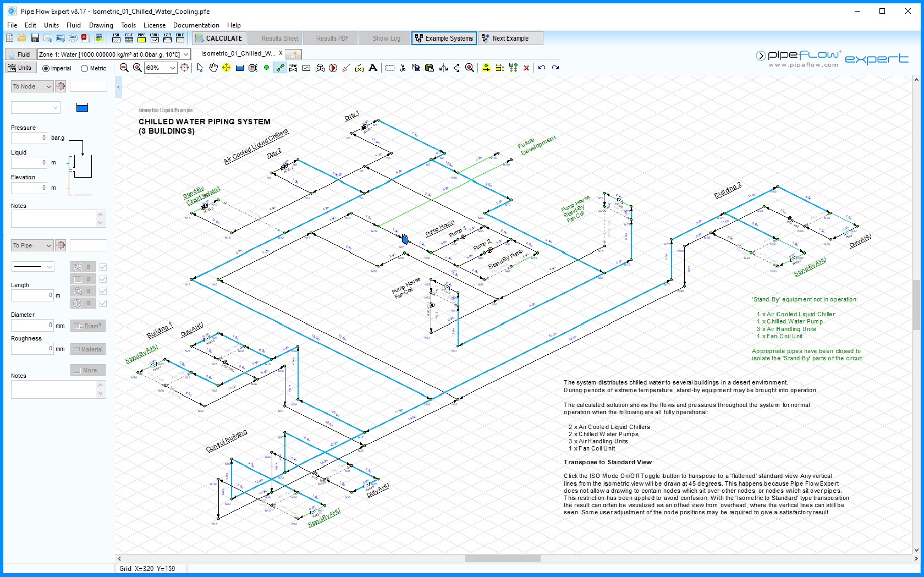The image size is (924, 577).
Task: Select the arrow pointer tool
Action: 200,68
